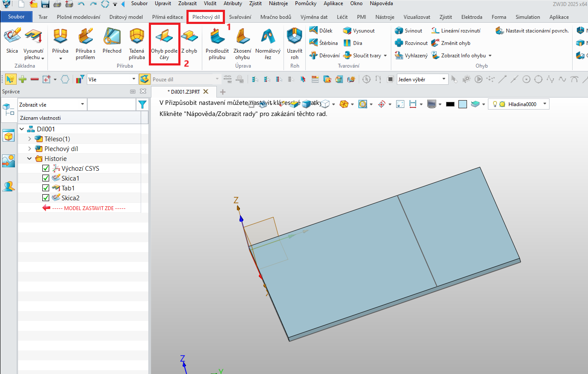The image size is (588, 374).
Task: Select the Díra hole tool
Action: (x=353, y=43)
